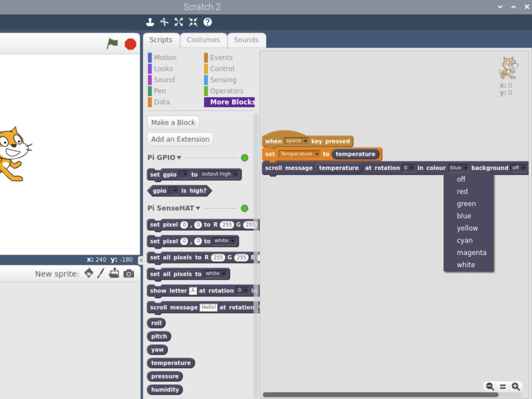Click the red stop button
532x399 pixels.
point(130,44)
